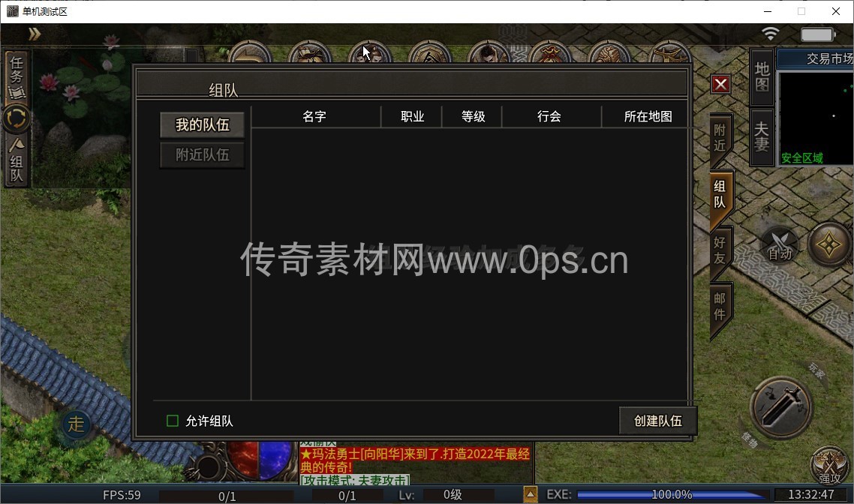854x504 pixels.
Task: Open the 地图 map button
Action: pos(762,76)
